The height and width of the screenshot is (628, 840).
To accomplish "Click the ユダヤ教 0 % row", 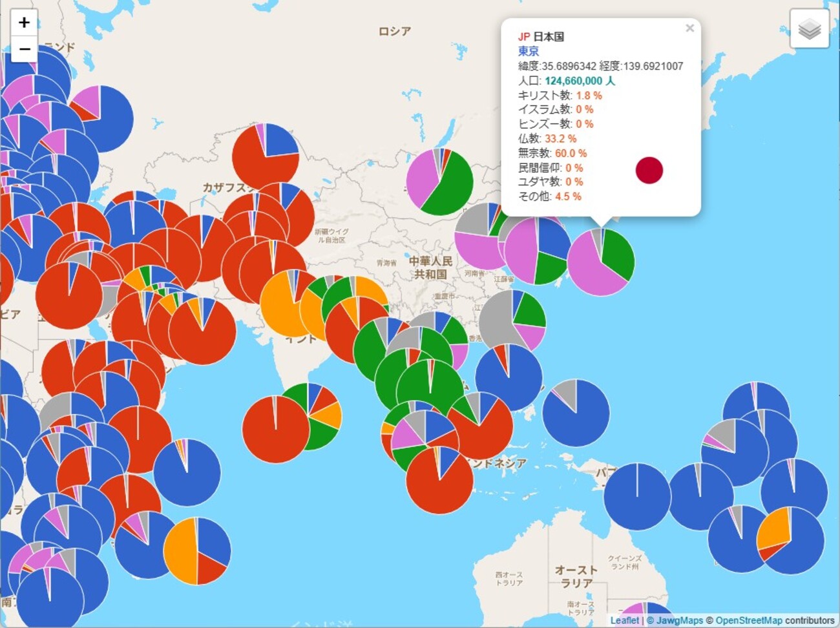I will tap(551, 182).
